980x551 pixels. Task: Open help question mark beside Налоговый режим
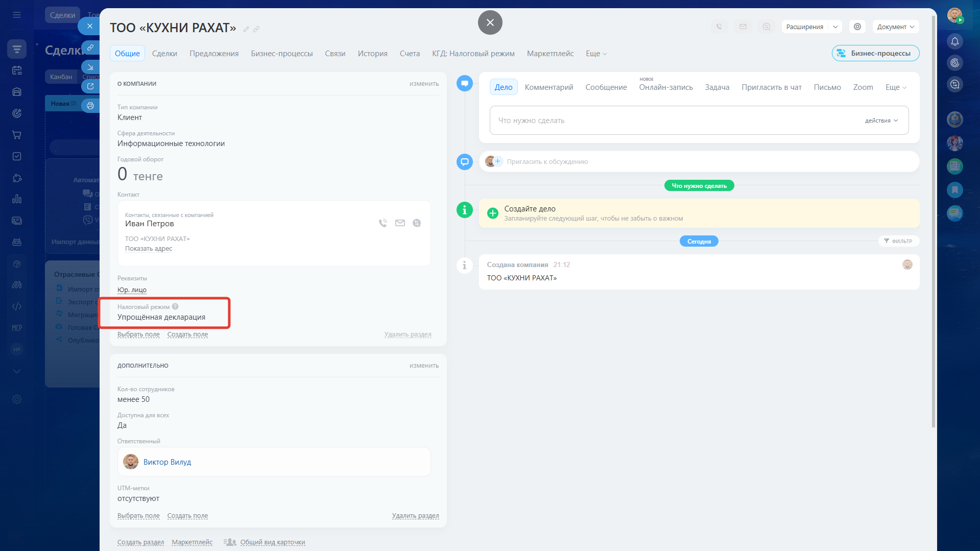pyautogui.click(x=175, y=307)
